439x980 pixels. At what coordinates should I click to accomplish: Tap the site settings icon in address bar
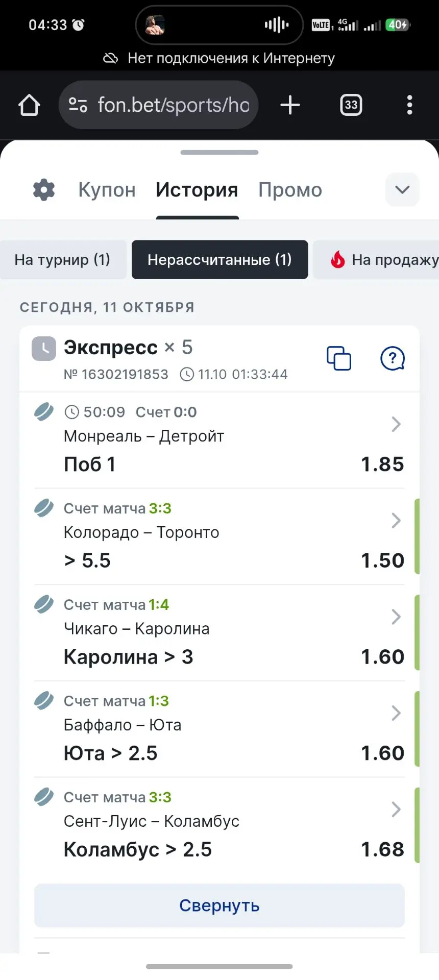(x=78, y=105)
